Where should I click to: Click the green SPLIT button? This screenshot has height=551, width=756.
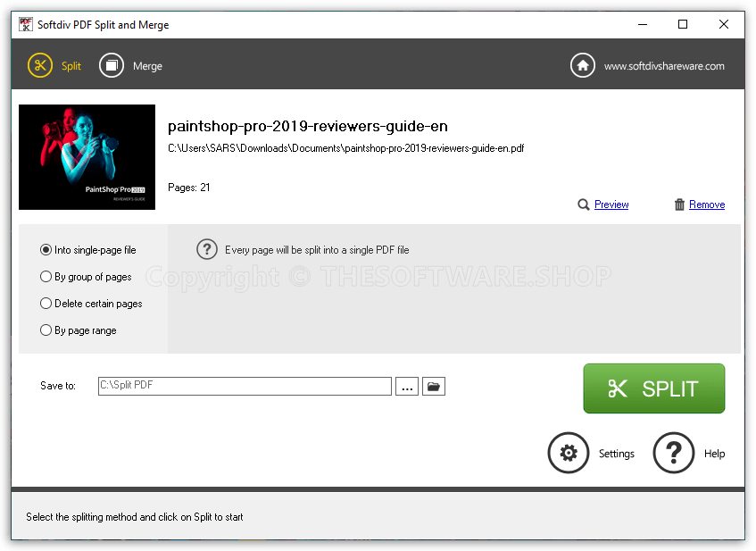653,388
